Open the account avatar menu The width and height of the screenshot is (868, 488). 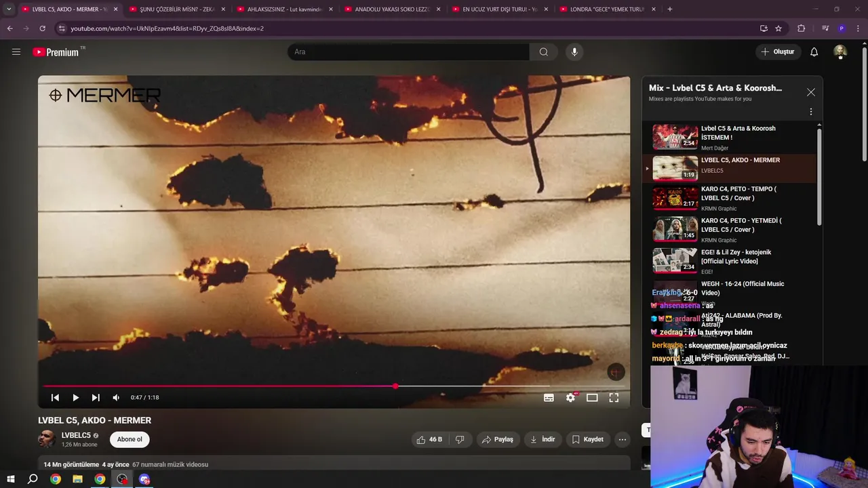840,52
